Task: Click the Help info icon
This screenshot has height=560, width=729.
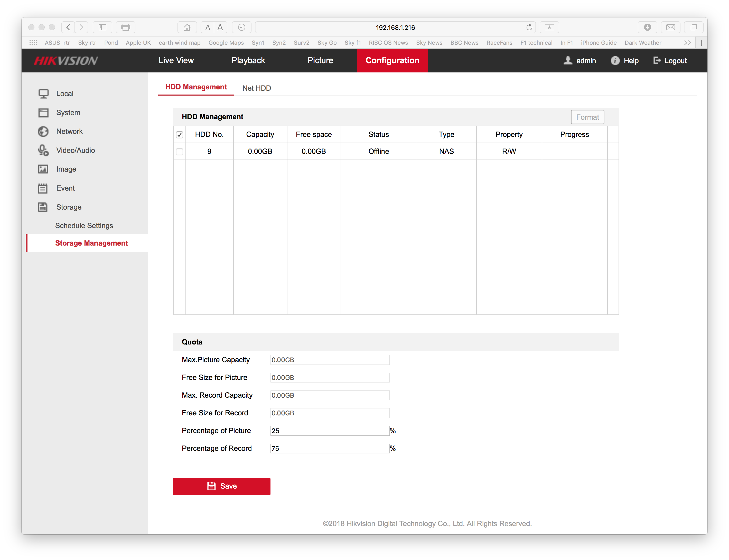Action: 615,61
